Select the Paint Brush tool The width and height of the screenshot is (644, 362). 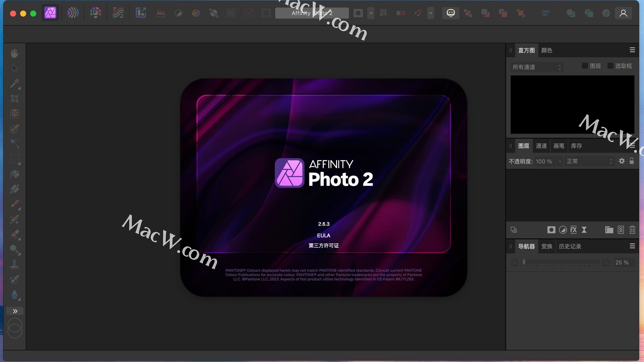[x=14, y=204]
